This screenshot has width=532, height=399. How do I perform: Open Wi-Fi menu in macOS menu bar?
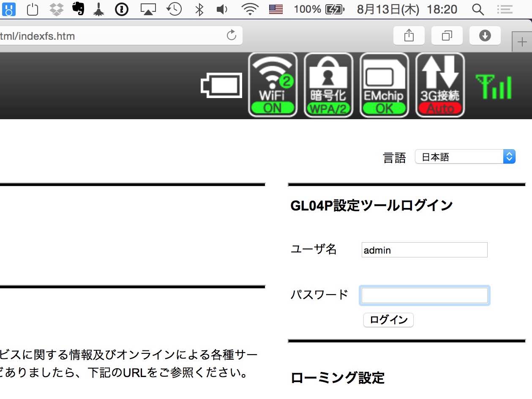[250, 9]
